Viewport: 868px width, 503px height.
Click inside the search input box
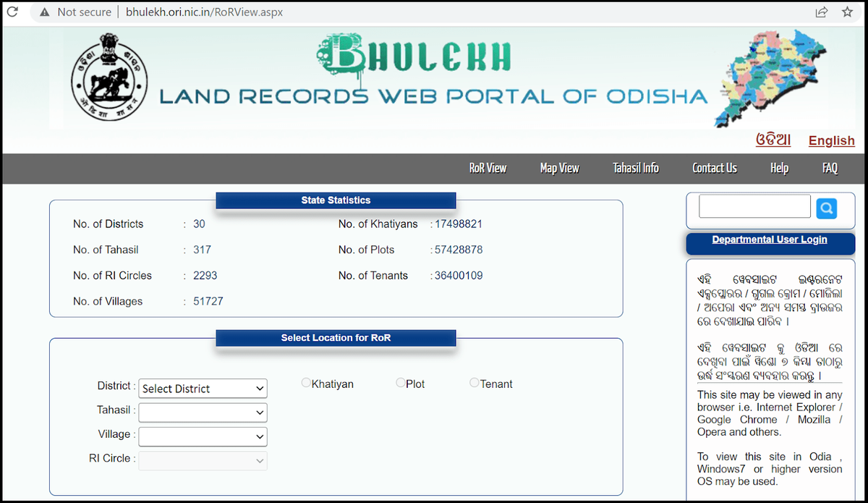[x=754, y=206]
